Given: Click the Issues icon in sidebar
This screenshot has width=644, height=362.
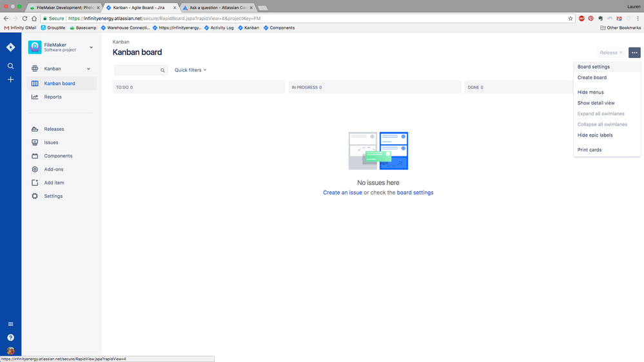Looking at the screenshot, I should click(35, 142).
